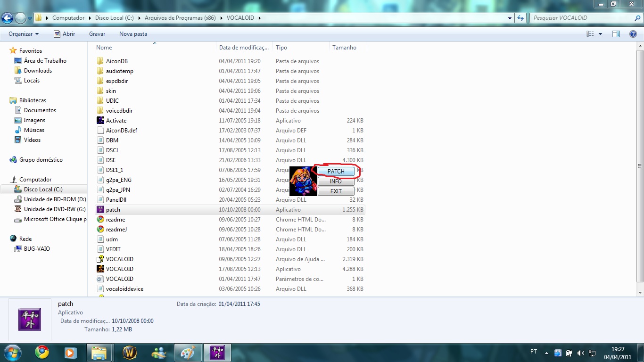Open the Organizar dropdown menu

24,34
